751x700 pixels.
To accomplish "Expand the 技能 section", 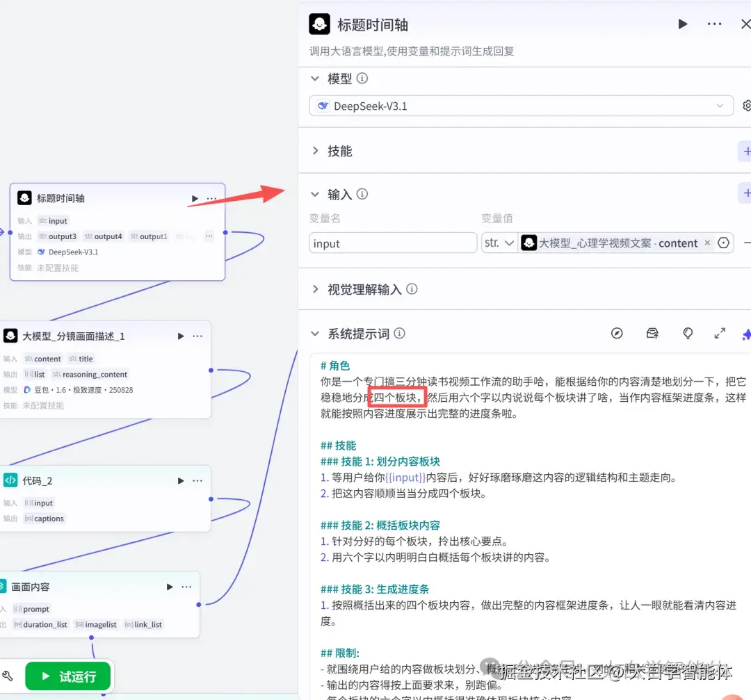I will point(317,151).
